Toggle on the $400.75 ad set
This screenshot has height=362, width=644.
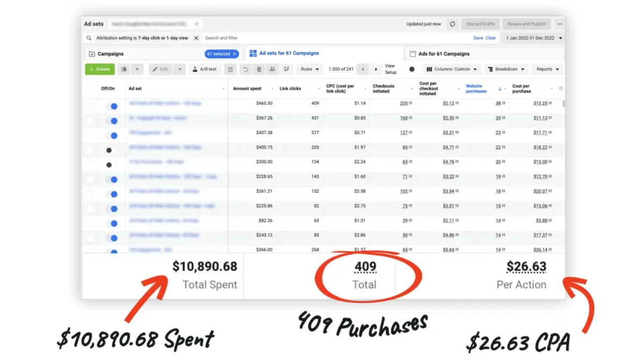tap(112, 150)
